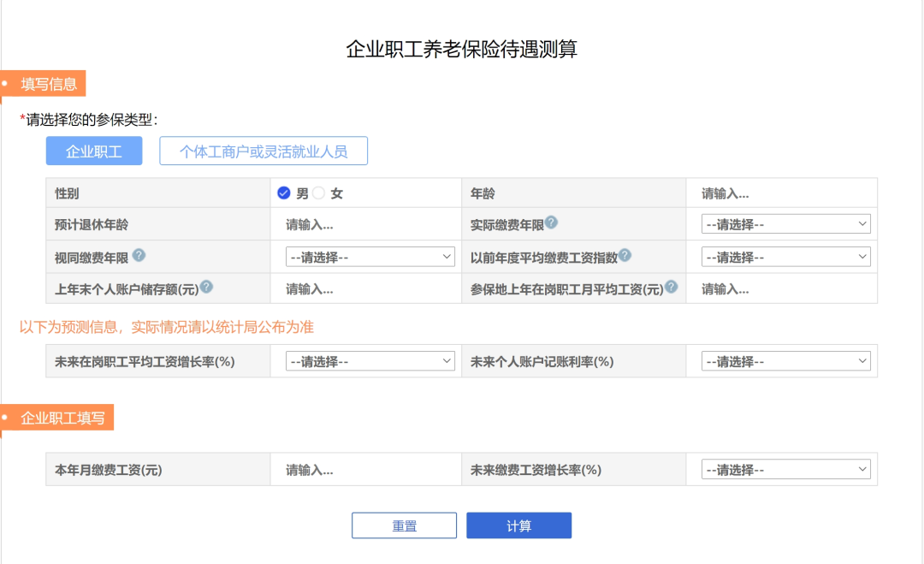Expand the 未来缴费工资增长率 dropdown
924x564 pixels.
(x=785, y=470)
